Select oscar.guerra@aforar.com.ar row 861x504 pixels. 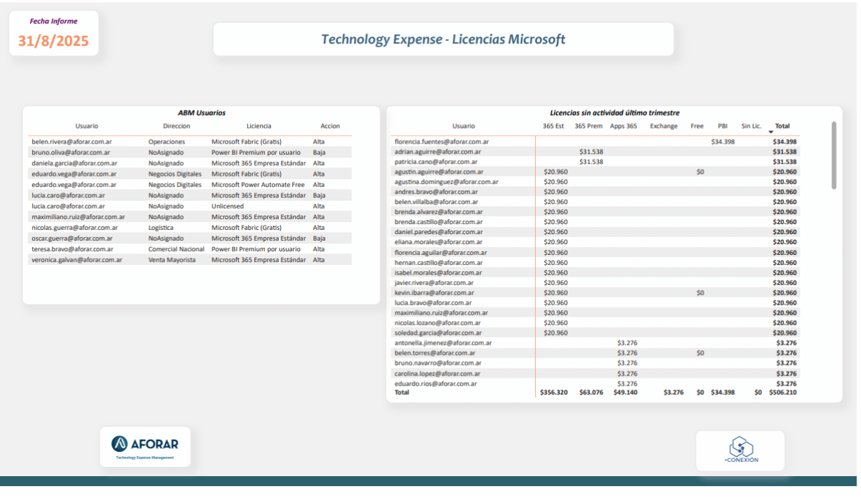[190, 238]
